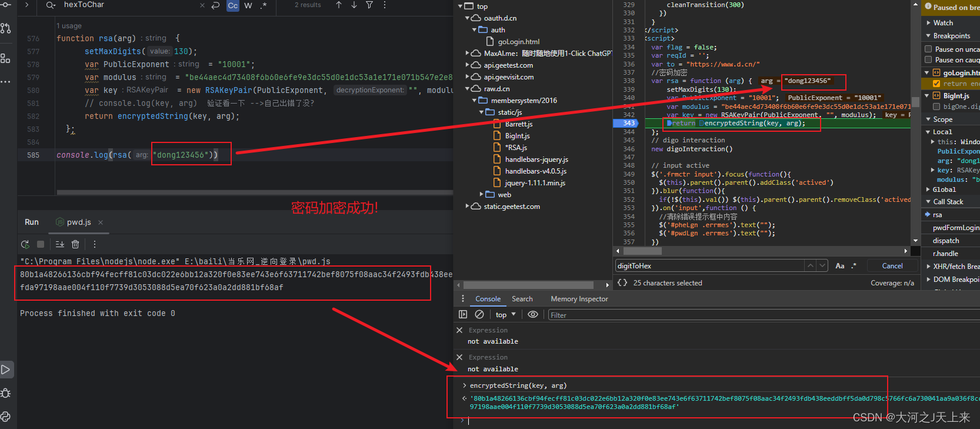
Task: Uncheck the return enc breakpoint checkbox
Action: coord(936,84)
